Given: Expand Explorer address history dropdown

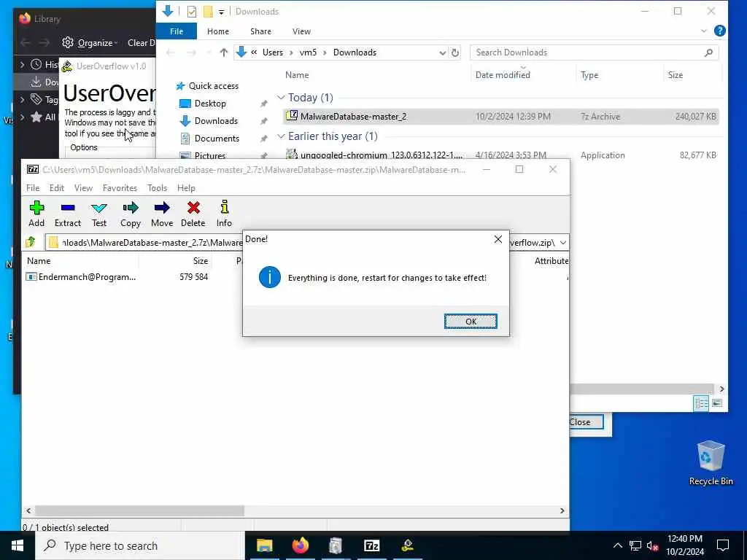Looking at the screenshot, I should point(443,52).
